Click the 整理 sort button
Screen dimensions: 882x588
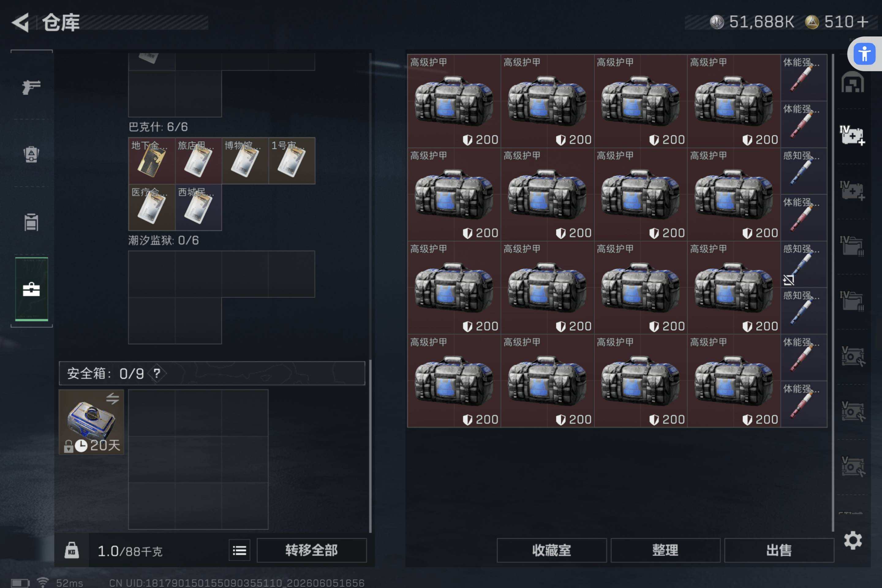pyautogui.click(x=665, y=550)
